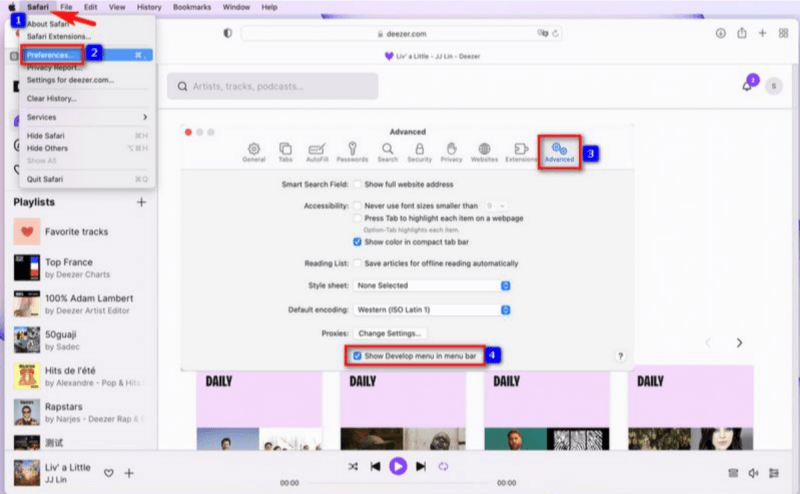The image size is (800, 494).
Task: Open Deezer notifications bell
Action: 747,86
